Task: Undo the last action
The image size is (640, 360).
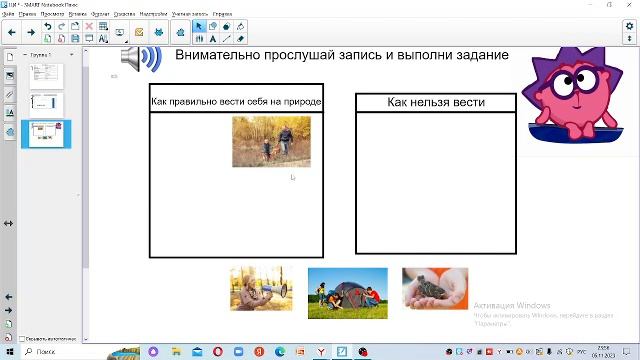Action: click(x=48, y=26)
